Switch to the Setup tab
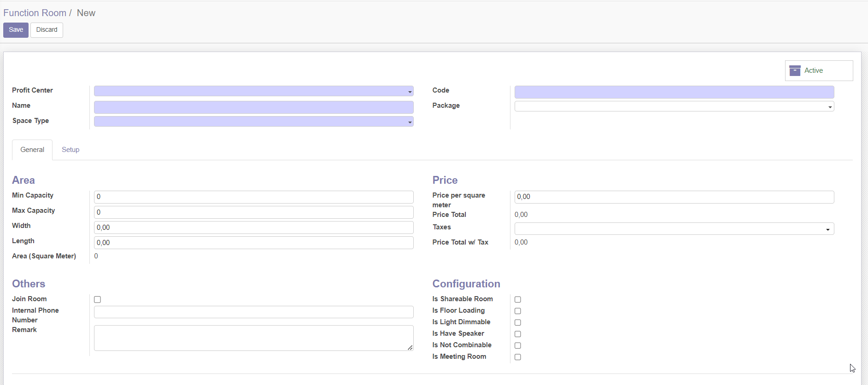Viewport: 868px width, 385px height. click(x=70, y=150)
